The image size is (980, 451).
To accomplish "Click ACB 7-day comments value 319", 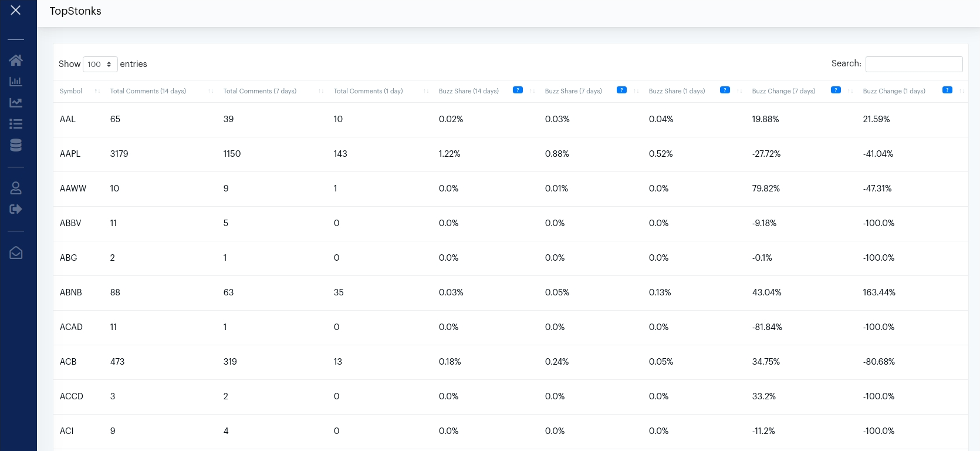I will [x=230, y=362].
